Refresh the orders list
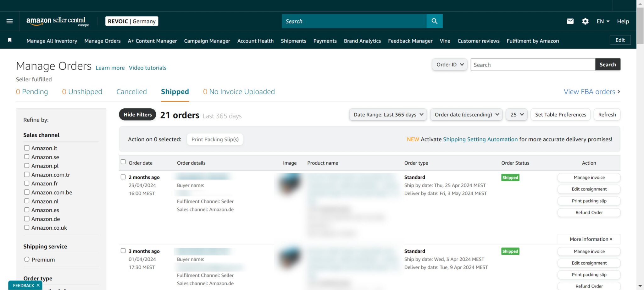 pyautogui.click(x=607, y=115)
